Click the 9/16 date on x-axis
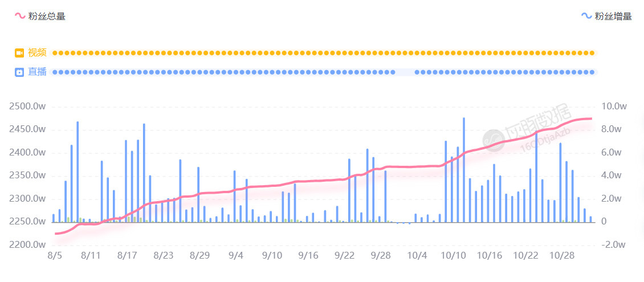 tap(308, 255)
